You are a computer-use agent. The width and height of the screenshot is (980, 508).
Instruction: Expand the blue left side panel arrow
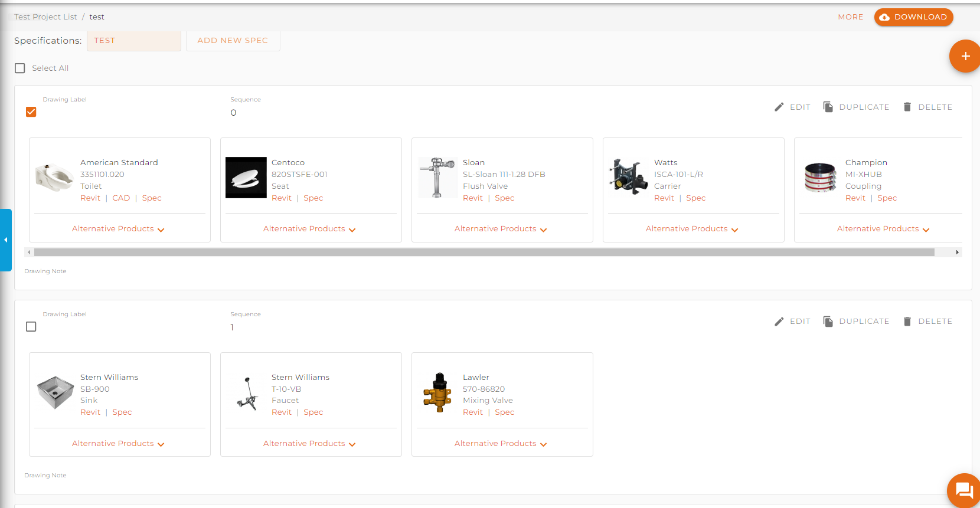coord(5,240)
